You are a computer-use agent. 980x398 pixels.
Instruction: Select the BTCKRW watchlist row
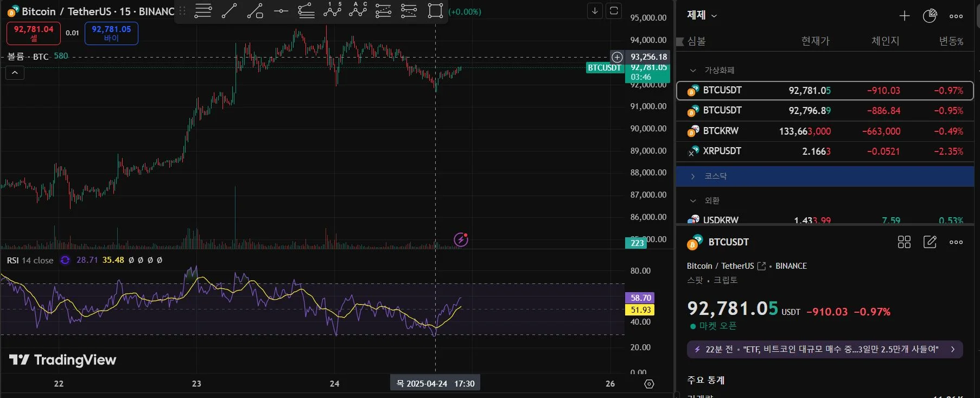coord(825,131)
